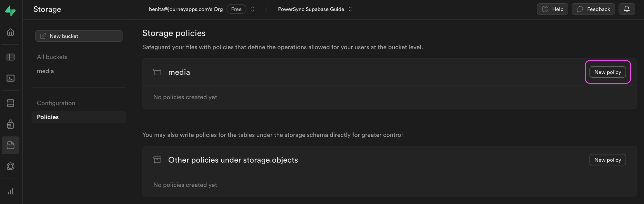Open the Help button

[552, 9]
